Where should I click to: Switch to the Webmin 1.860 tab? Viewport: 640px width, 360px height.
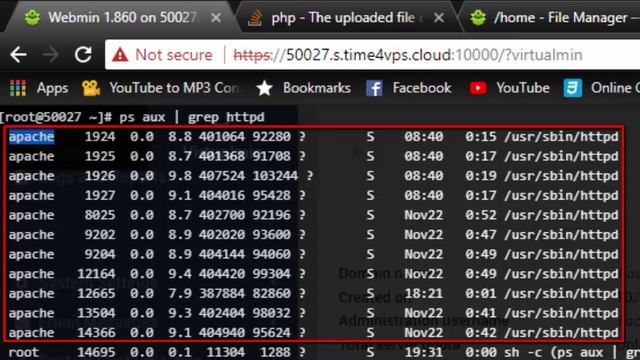point(123,18)
